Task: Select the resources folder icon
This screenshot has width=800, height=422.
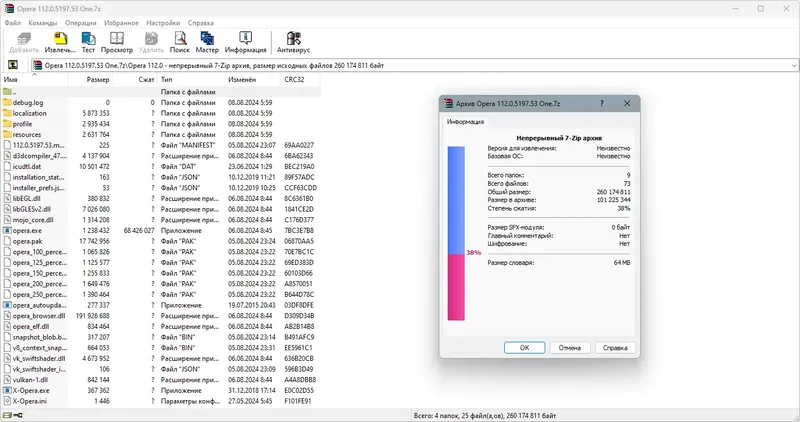Action: click(x=7, y=135)
